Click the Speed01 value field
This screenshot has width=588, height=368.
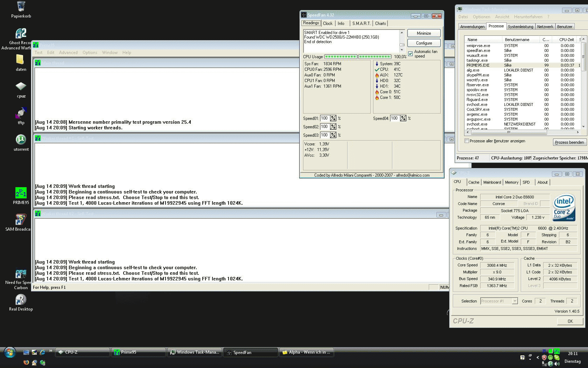pos(324,118)
